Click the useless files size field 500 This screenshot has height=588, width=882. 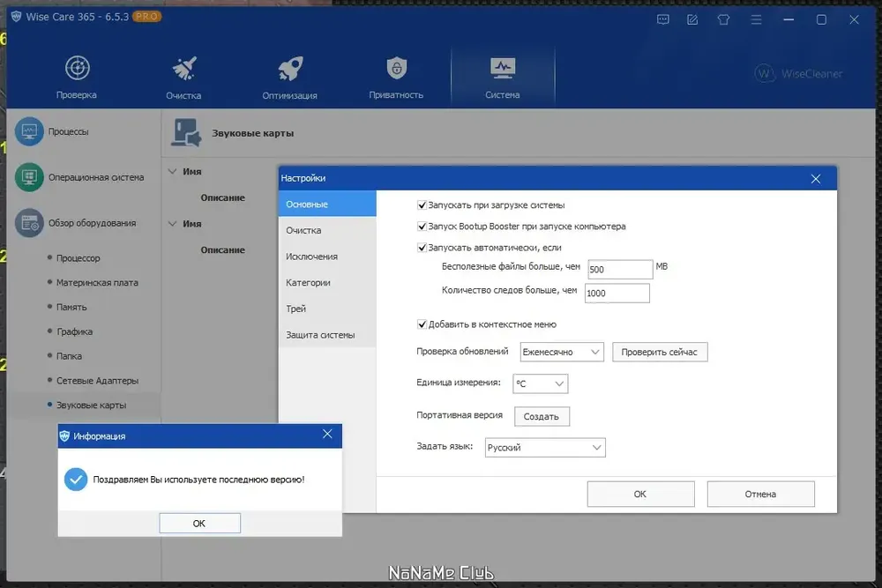click(x=620, y=269)
